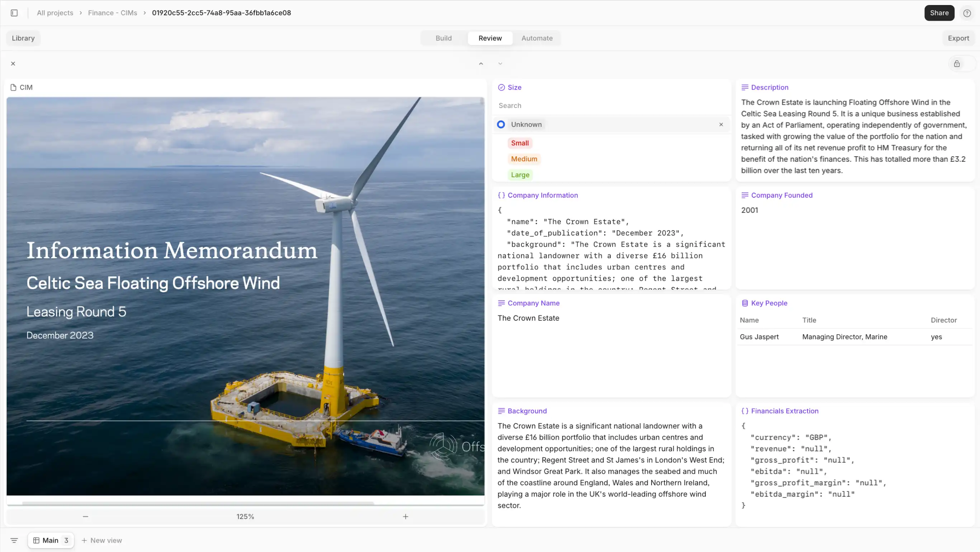Open the help question mark icon
980x552 pixels.
(x=967, y=13)
